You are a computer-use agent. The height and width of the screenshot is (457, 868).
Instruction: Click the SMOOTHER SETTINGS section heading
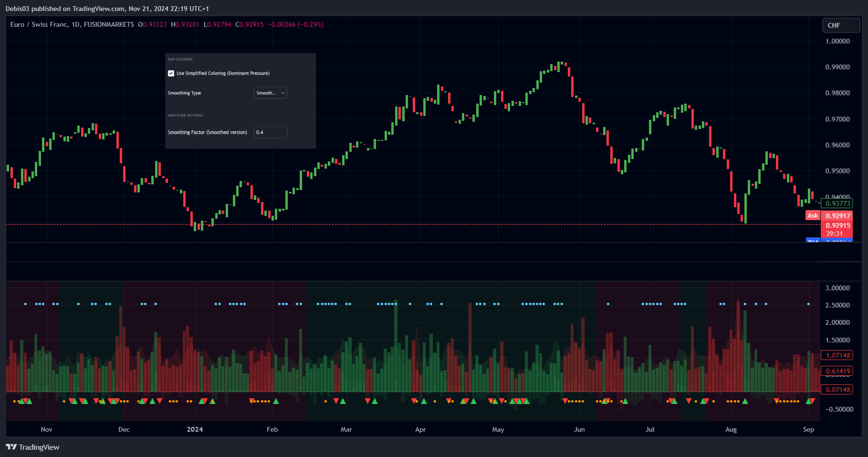pyautogui.click(x=185, y=115)
